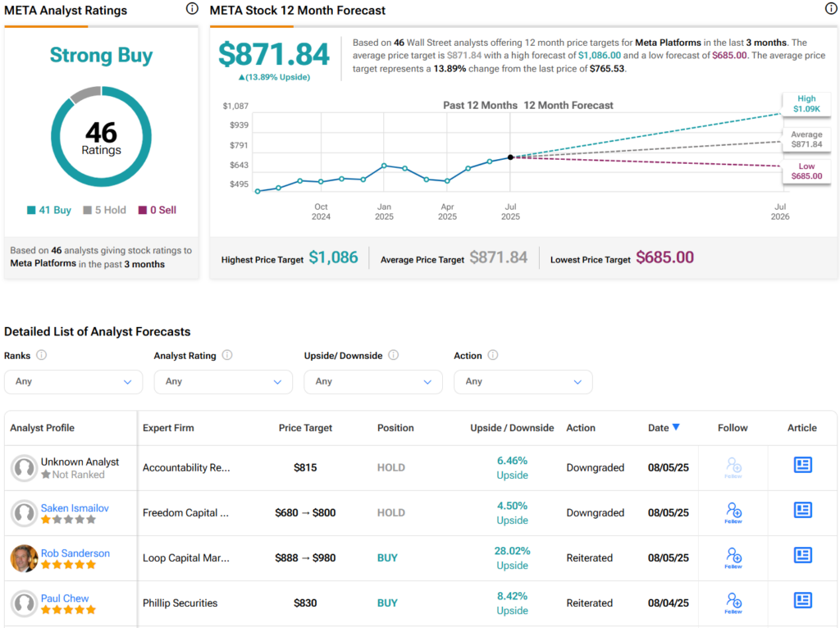Follow analyst Paul Chew
840x628 pixels.
tap(733, 603)
